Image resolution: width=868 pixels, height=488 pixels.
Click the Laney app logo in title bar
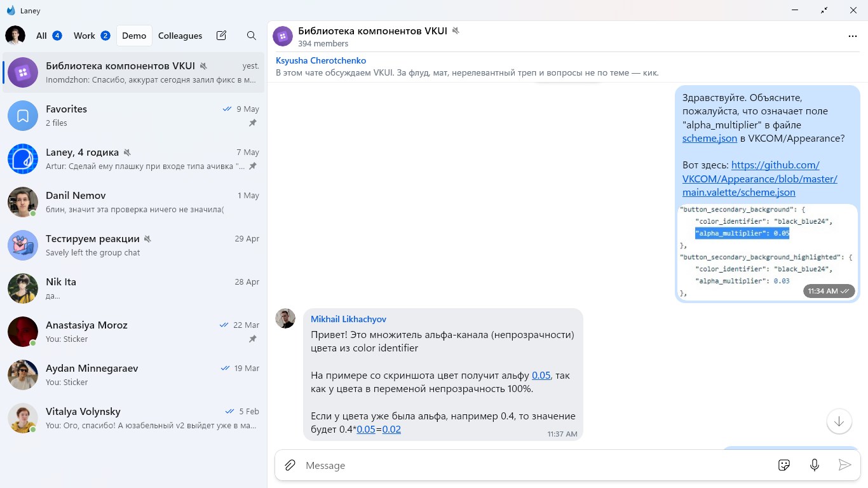click(x=11, y=10)
